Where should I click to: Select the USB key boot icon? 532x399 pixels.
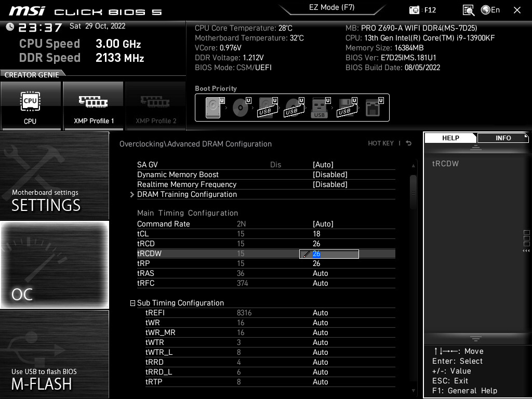(320, 108)
